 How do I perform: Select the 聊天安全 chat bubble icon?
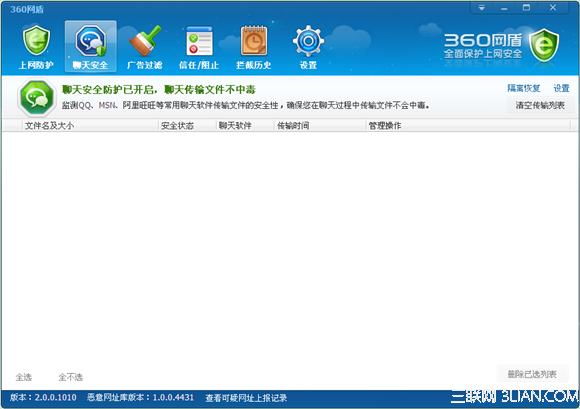91,40
